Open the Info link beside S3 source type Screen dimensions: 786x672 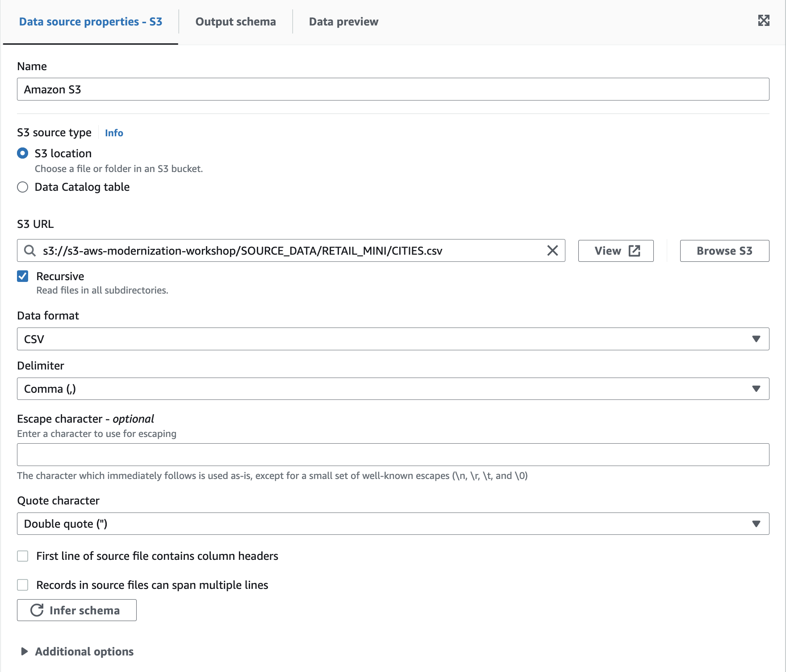point(114,133)
